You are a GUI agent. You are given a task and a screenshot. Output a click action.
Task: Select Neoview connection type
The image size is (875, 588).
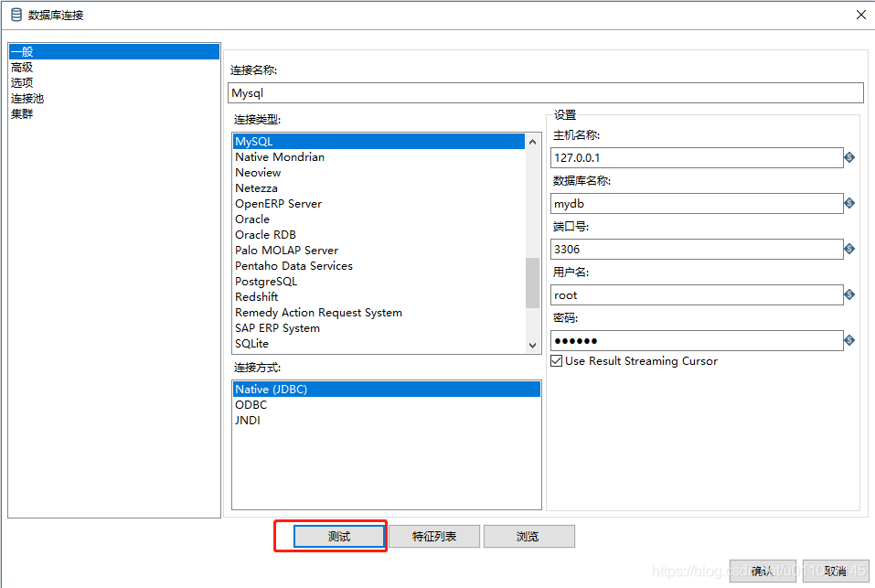[379, 173]
